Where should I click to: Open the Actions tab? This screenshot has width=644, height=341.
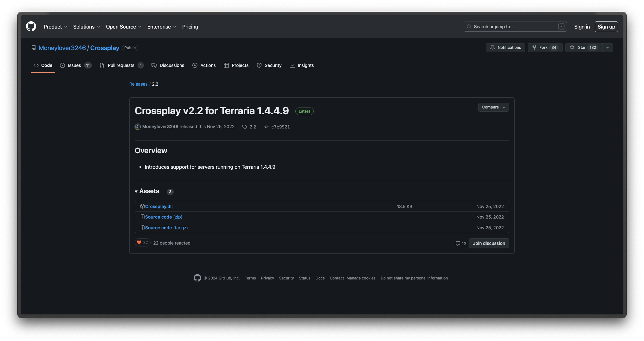pos(204,65)
